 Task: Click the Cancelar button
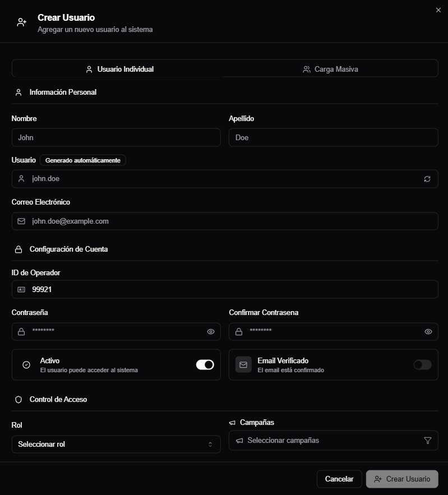[x=339, y=479]
